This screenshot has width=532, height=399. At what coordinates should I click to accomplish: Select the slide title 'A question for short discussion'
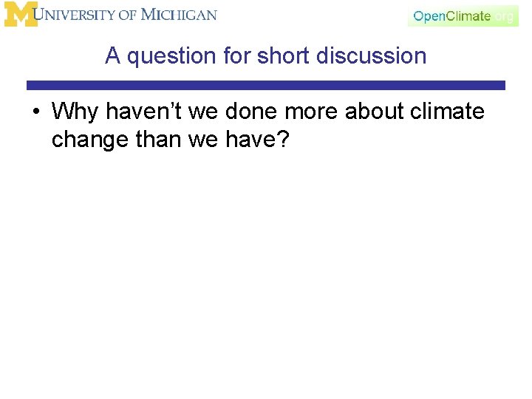tap(265, 55)
